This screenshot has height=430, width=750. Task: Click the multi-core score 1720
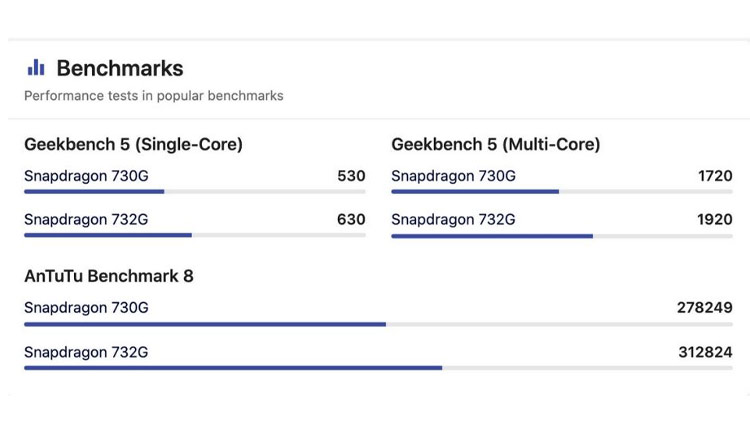(715, 176)
